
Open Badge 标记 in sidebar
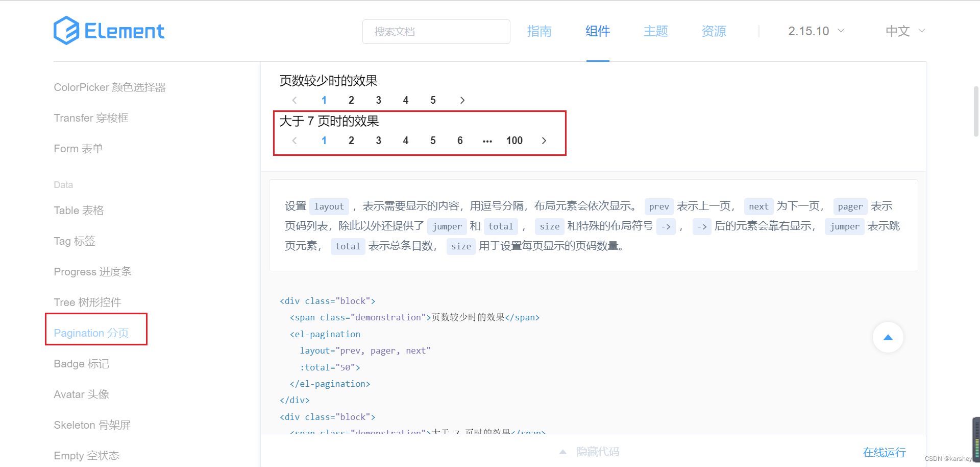(82, 364)
